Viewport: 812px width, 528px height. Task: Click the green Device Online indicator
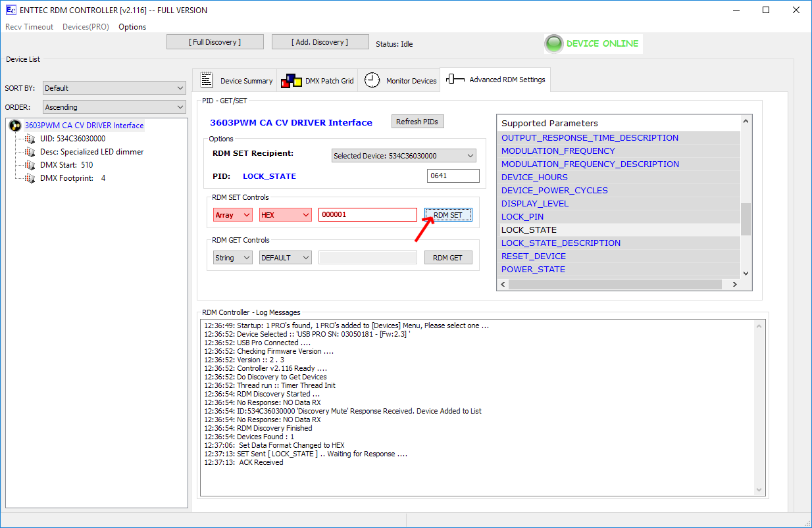click(x=555, y=43)
